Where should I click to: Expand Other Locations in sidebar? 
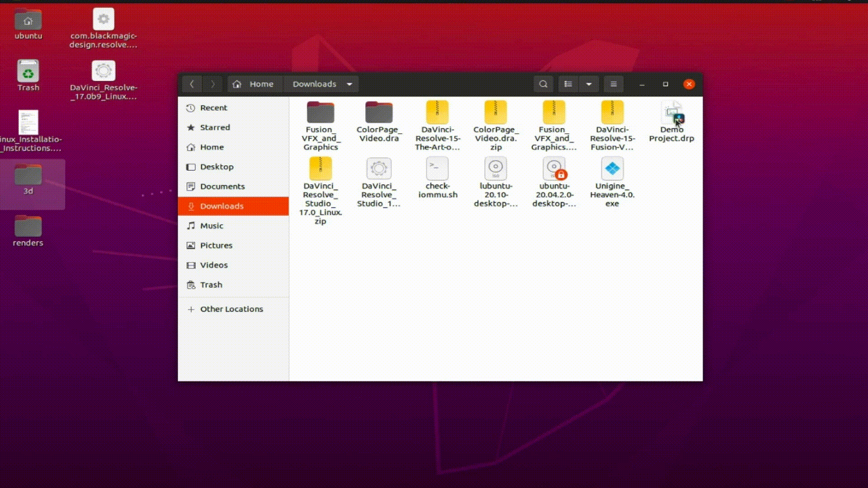[x=231, y=309]
